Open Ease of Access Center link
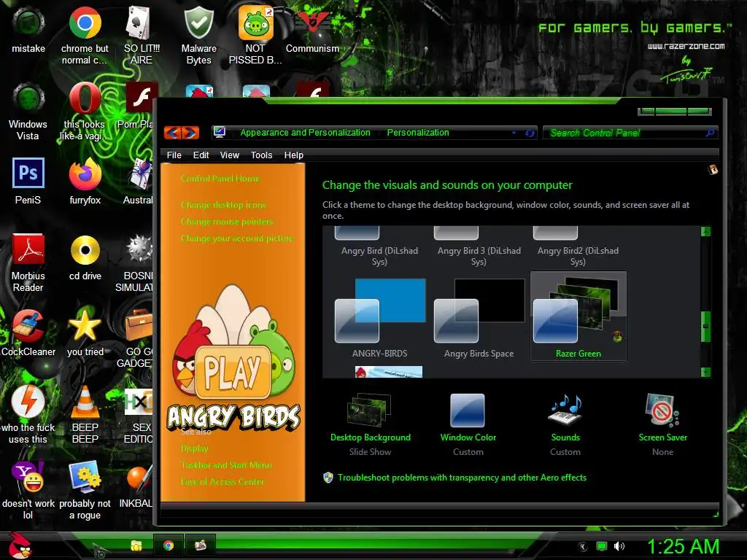The image size is (747, 560). pyautogui.click(x=222, y=482)
